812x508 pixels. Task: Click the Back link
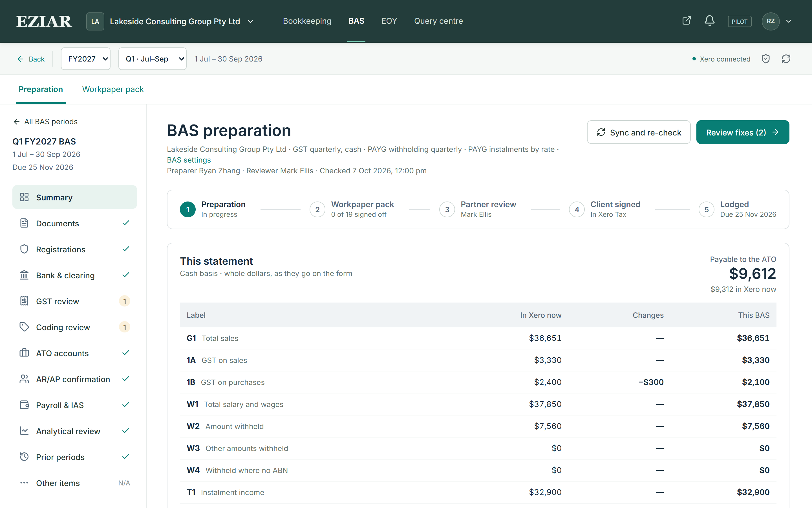tap(31, 59)
